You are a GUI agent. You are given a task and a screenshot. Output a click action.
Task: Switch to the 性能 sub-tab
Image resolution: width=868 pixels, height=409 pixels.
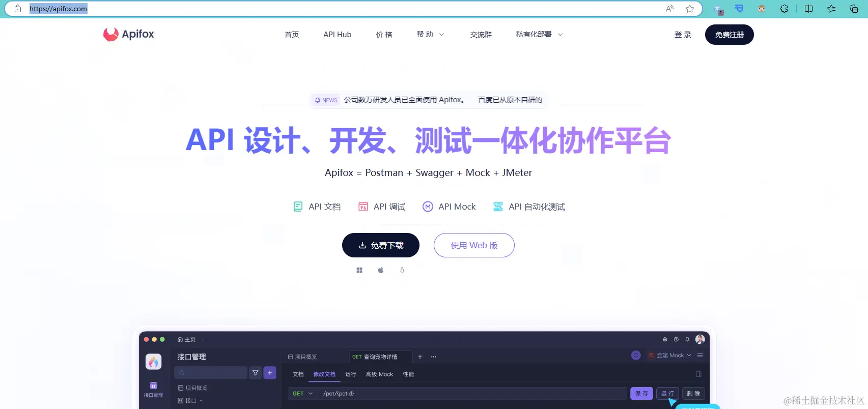(408, 374)
